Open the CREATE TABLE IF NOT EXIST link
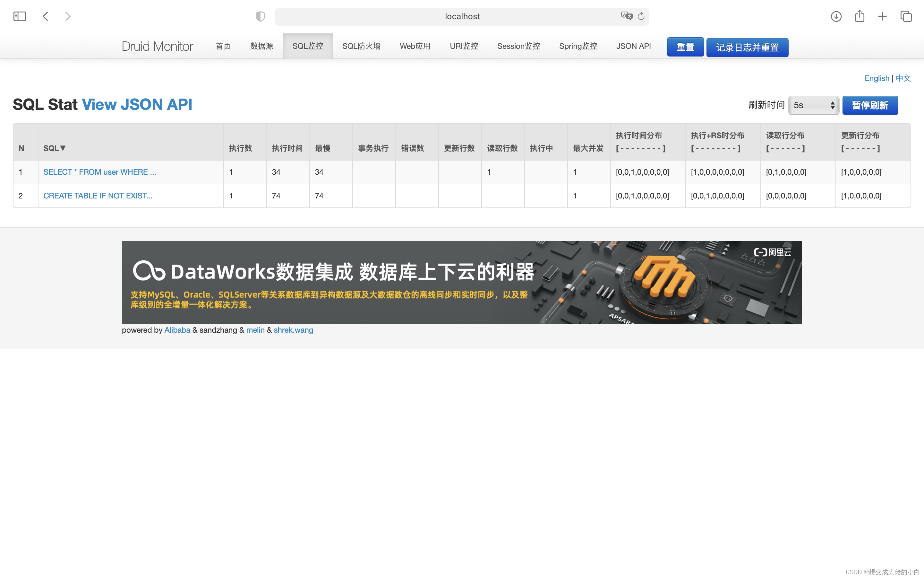Image resolution: width=924 pixels, height=578 pixels. 98,196
